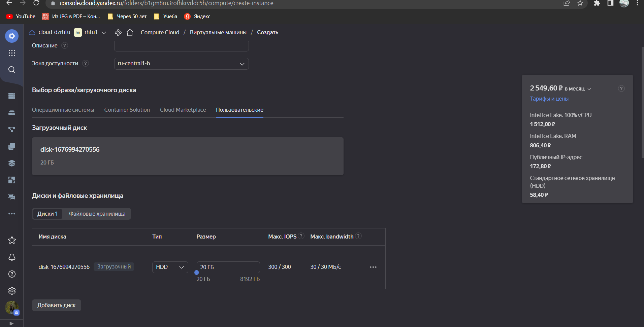Switch to Файловые хранилища tab
The image size is (644, 327).
click(x=97, y=214)
